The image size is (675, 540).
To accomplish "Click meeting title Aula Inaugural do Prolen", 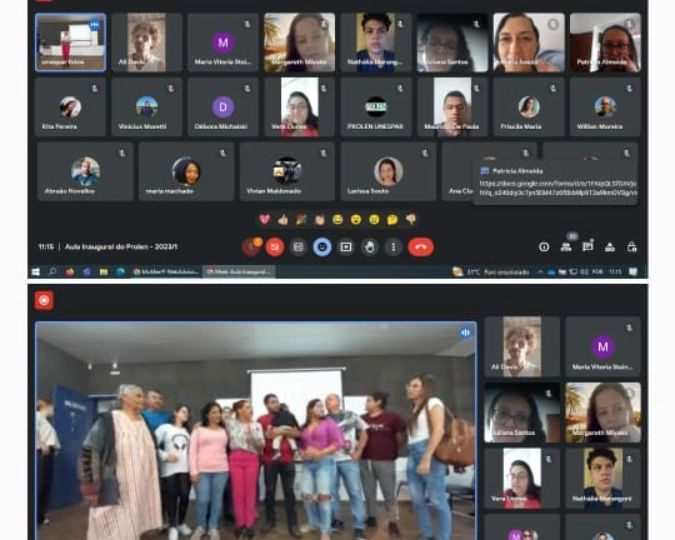I will [x=121, y=247].
